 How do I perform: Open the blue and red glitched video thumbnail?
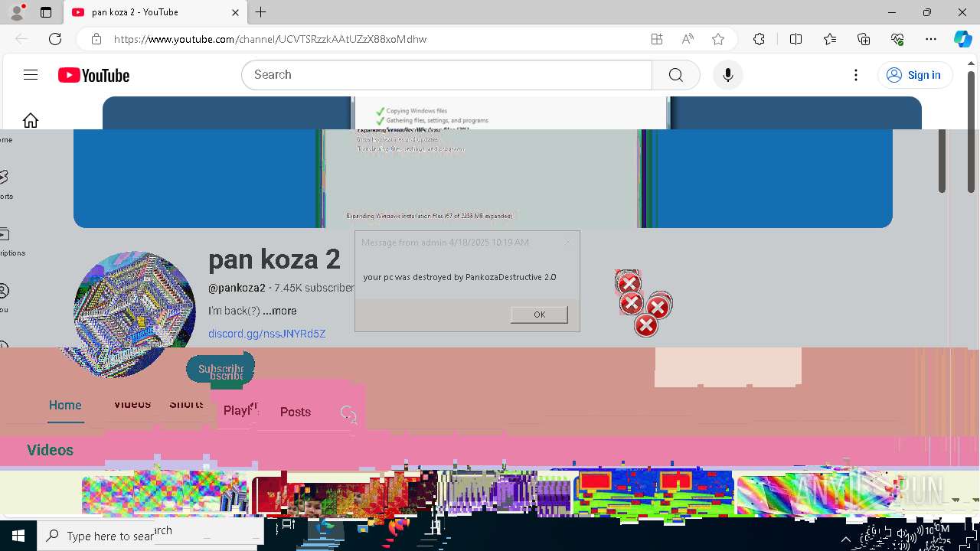click(x=652, y=492)
